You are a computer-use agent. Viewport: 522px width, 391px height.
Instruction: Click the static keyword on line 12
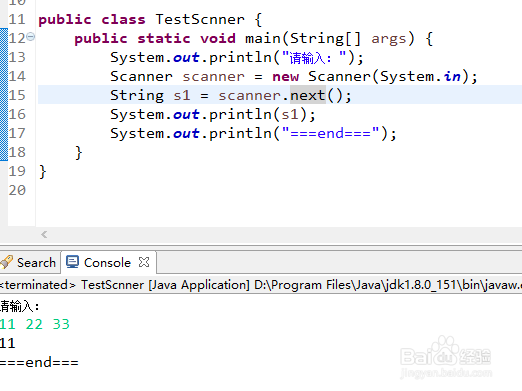pos(164,38)
